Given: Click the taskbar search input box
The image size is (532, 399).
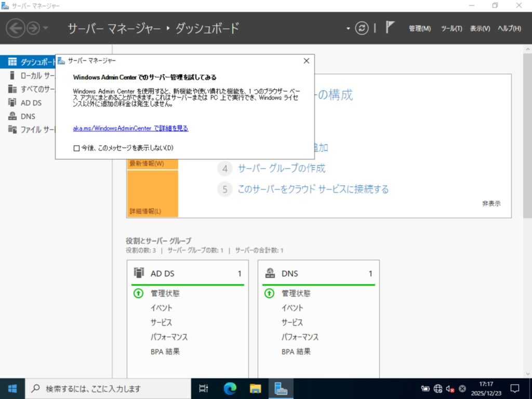Looking at the screenshot, I should (x=109, y=388).
